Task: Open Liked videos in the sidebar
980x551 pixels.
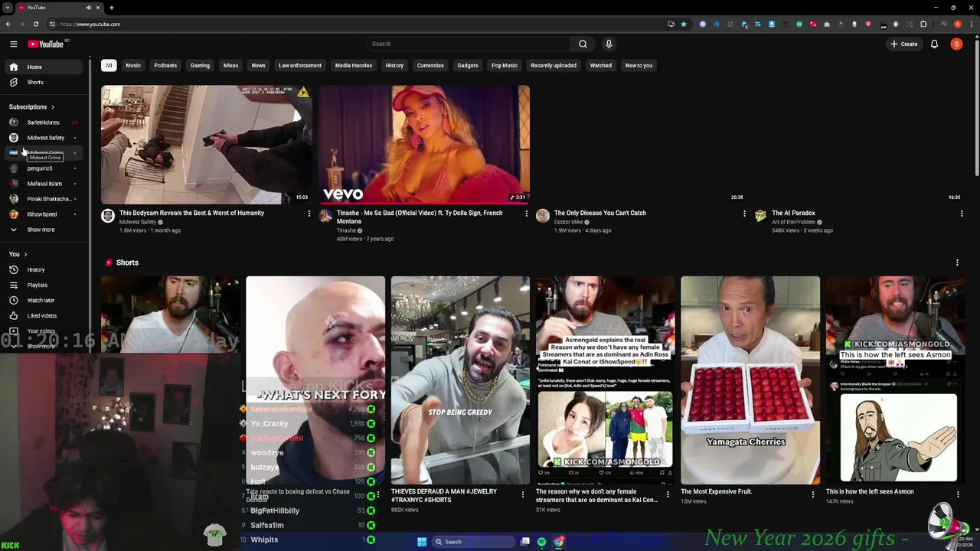Action: tap(44, 315)
